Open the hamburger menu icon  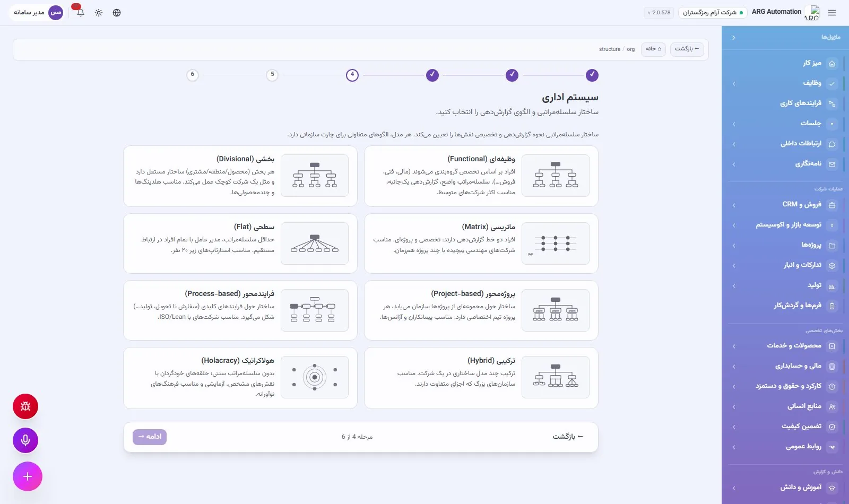click(x=831, y=13)
